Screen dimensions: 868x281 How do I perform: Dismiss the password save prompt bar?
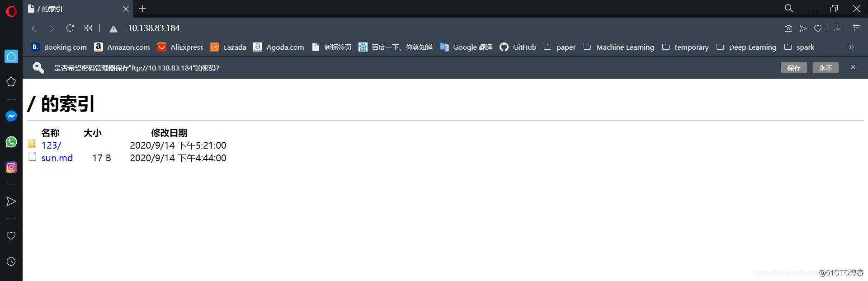coord(853,67)
